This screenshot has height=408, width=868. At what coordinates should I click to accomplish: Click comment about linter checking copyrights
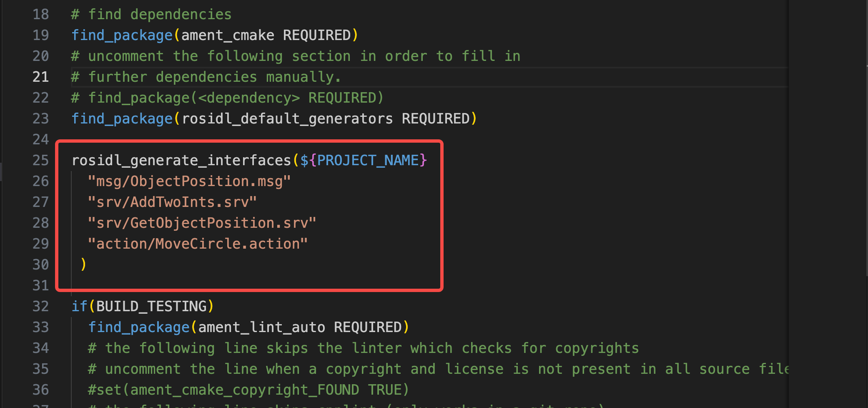tap(364, 348)
